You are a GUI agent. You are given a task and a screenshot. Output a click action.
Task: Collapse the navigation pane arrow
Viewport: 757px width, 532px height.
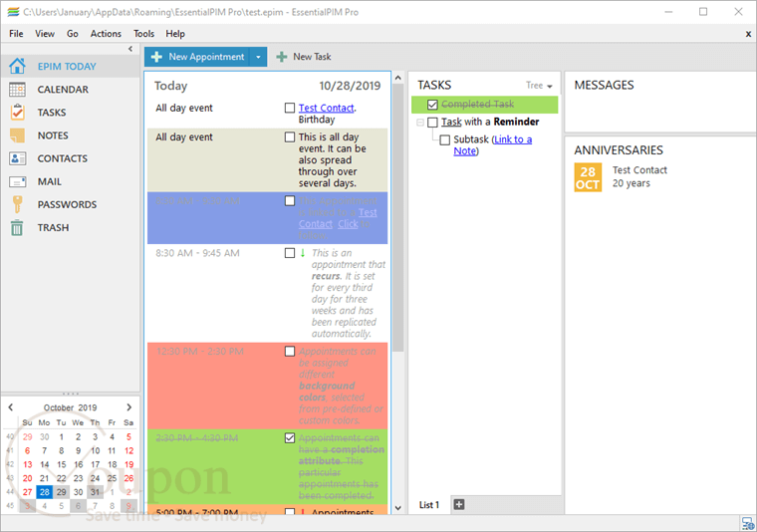pos(130,49)
